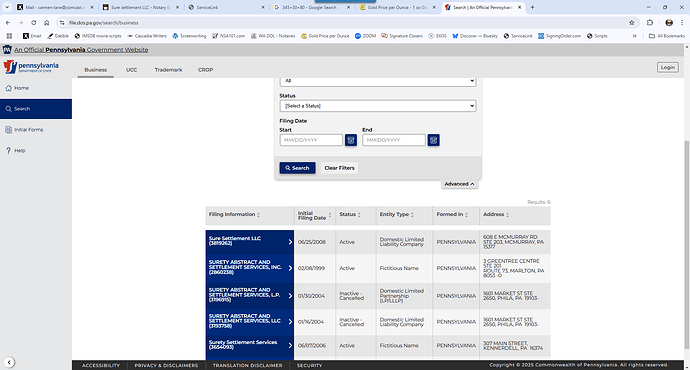Click the blue Search button

click(297, 168)
